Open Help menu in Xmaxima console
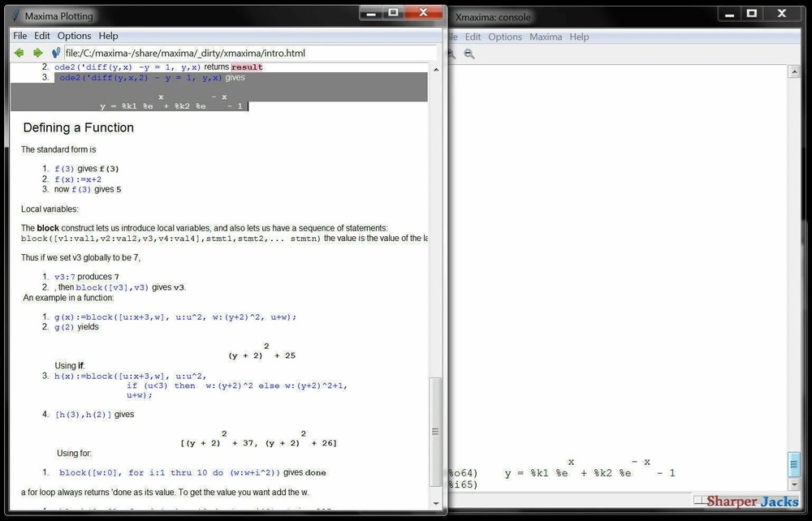 [x=579, y=37]
